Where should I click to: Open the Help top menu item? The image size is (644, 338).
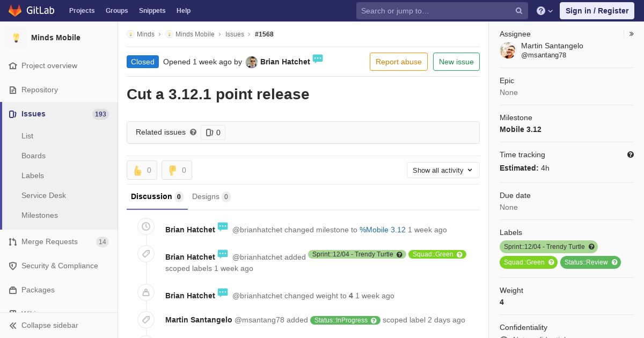click(184, 11)
